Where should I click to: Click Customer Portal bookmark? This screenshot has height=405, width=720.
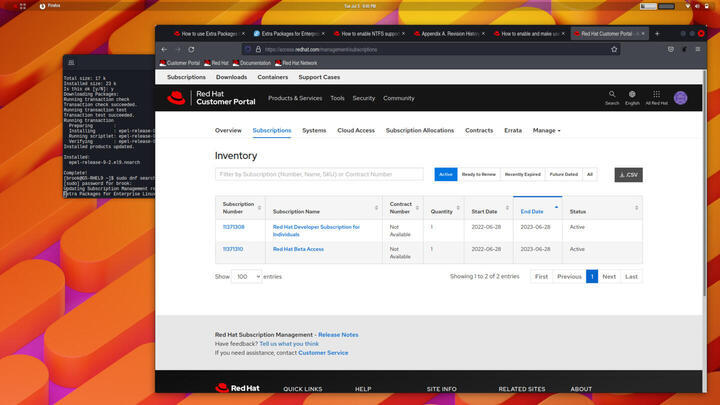pyautogui.click(x=180, y=63)
